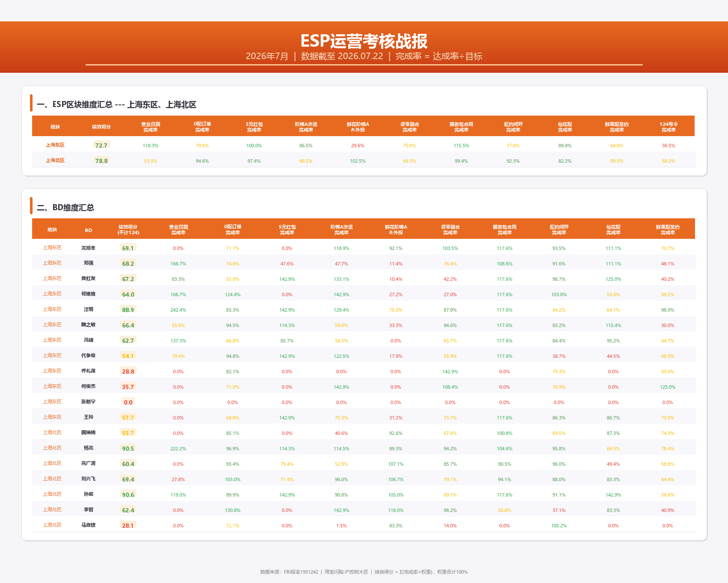Click score badge 78.8 for 上海北区
The height and width of the screenshot is (583, 728).
tap(101, 161)
